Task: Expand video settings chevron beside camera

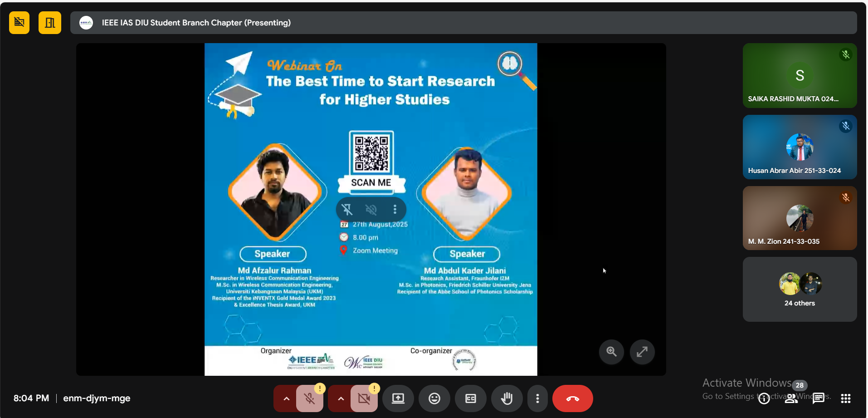Action: coord(341,398)
